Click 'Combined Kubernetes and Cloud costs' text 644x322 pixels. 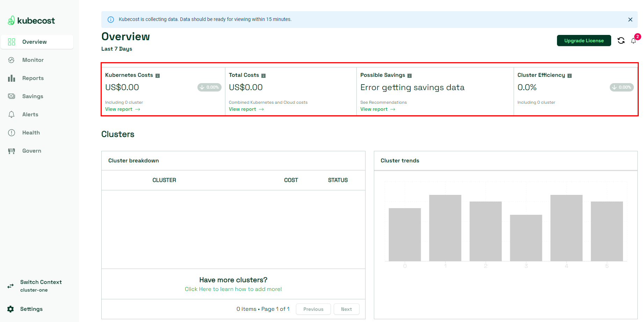(268, 102)
